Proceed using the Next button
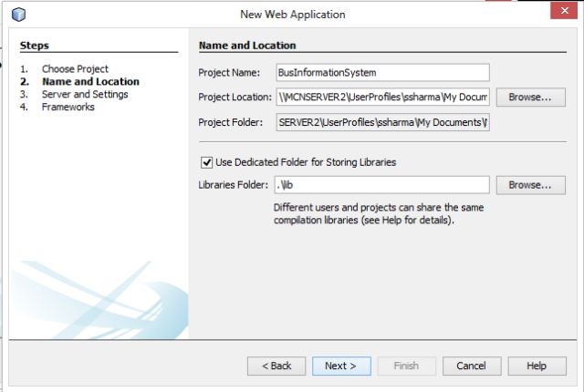The width and height of the screenshot is (584, 392). [x=341, y=366]
